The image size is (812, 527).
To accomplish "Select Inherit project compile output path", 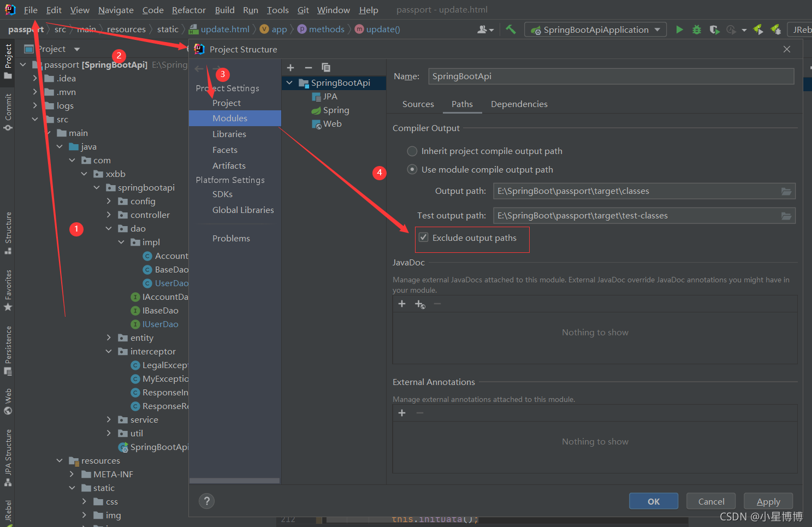I will click(412, 151).
